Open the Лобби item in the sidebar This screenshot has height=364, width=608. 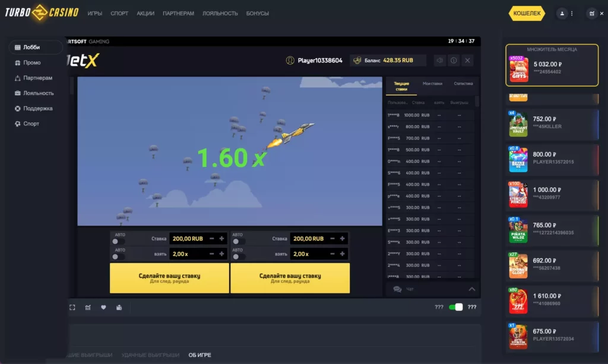point(31,47)
